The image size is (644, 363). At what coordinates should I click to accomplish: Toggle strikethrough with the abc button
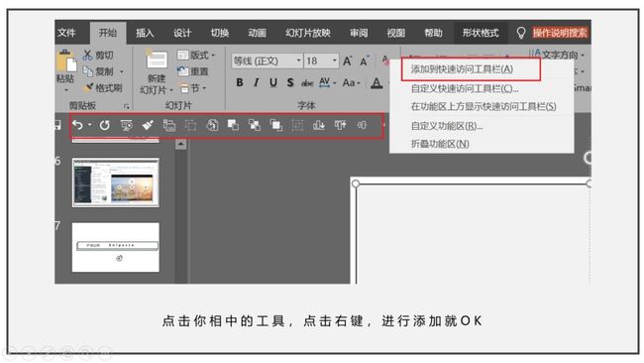307,83
